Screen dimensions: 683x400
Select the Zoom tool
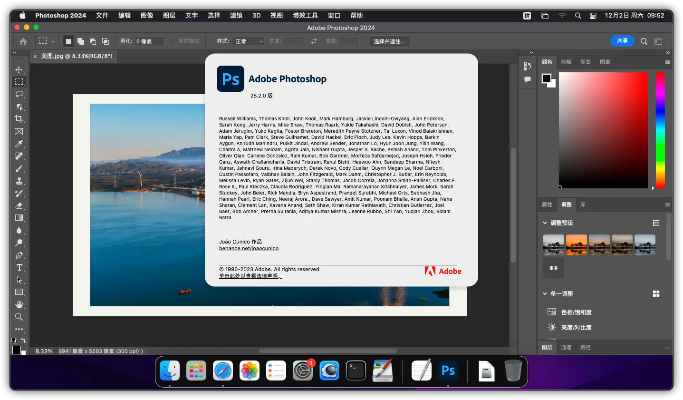tap(19, 316)
